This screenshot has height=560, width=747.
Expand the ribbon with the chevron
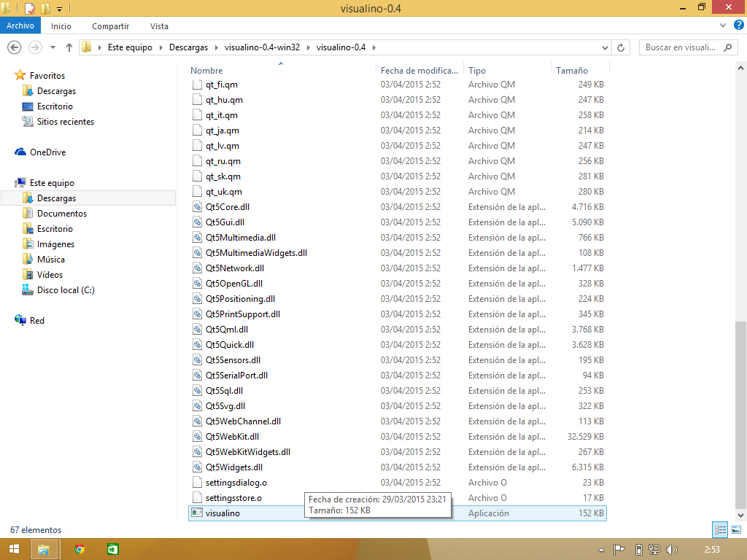(723, 26)
